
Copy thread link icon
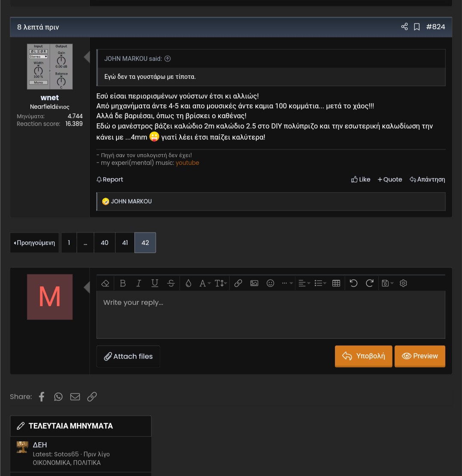[x=92, y=397]
